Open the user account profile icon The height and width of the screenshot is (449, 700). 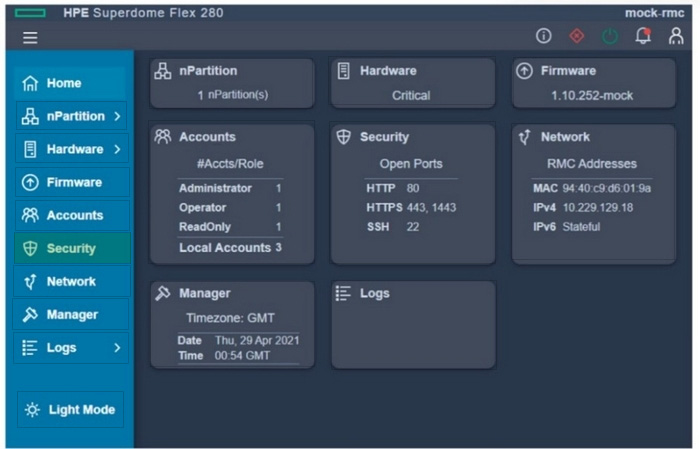click(676, 36)
